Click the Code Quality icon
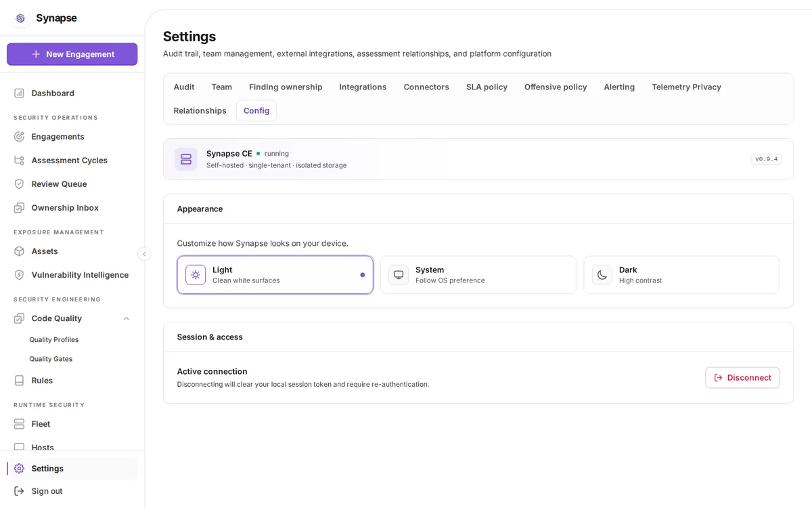Screen dimensions: 812x508 click(19, 318)
